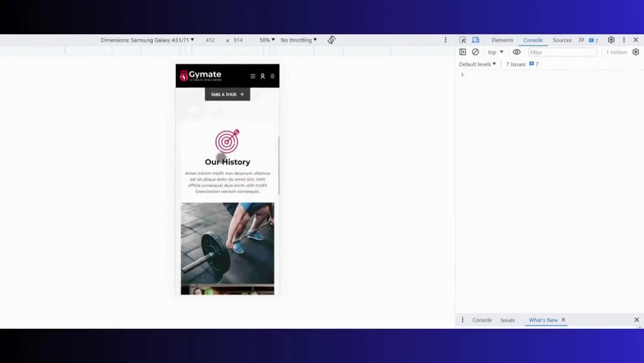Image resolution: width=644 pixels, height=363 pixels.
Task: Close the bottom drawer
Action: [637, 320]
